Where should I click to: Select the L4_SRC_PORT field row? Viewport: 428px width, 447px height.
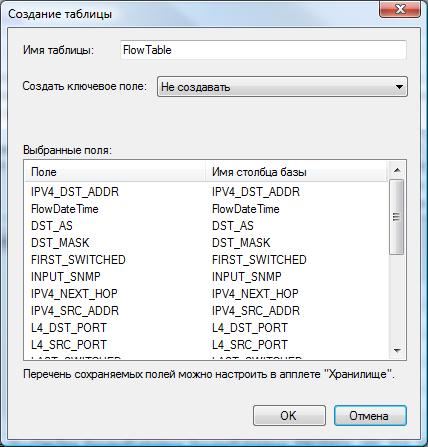(206, 345)
